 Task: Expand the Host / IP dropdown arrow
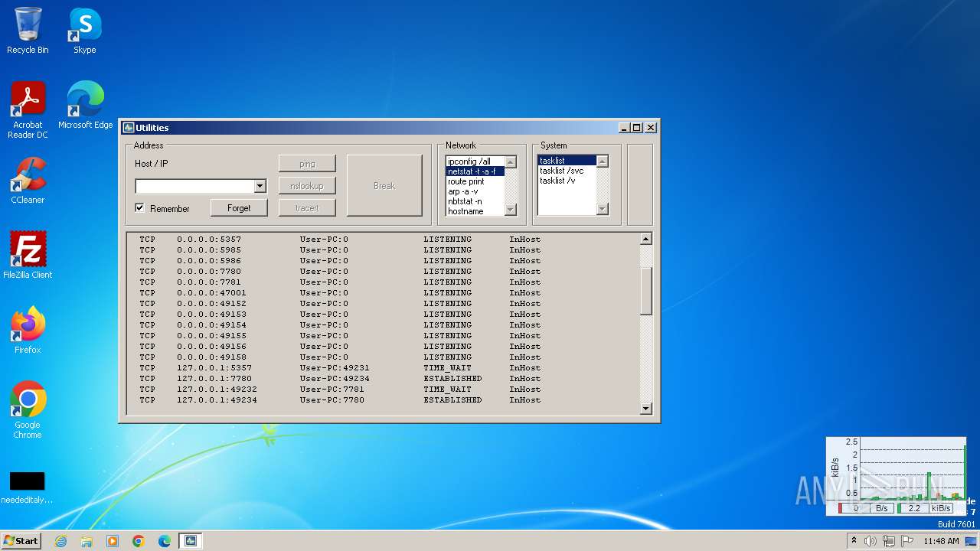(260, 186)
